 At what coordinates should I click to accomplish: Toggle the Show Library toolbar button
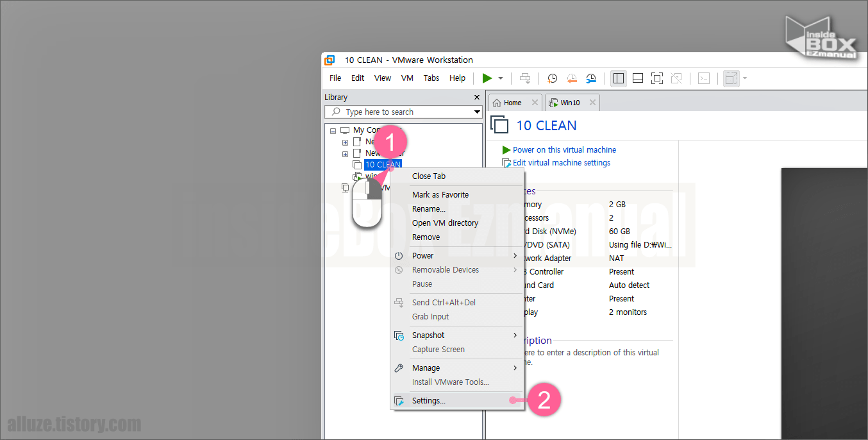[x=619, y=78]
